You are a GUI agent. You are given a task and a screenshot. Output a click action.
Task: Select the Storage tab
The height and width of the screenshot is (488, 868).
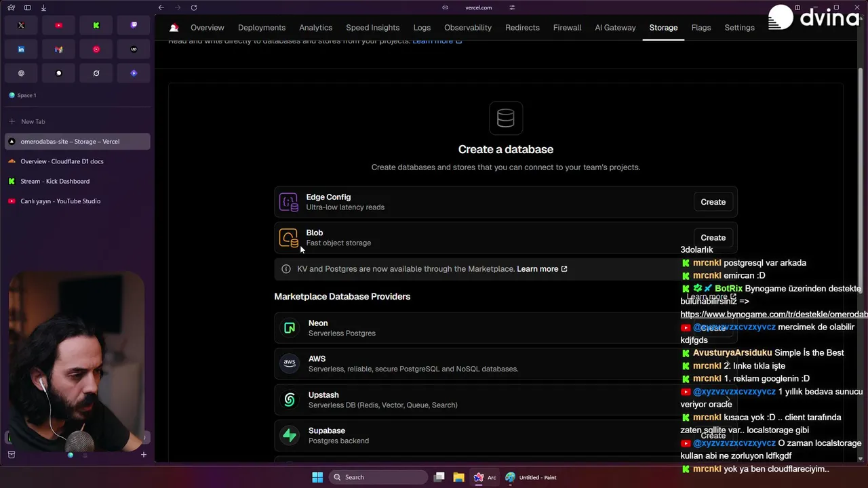click(x=663, y=28)
